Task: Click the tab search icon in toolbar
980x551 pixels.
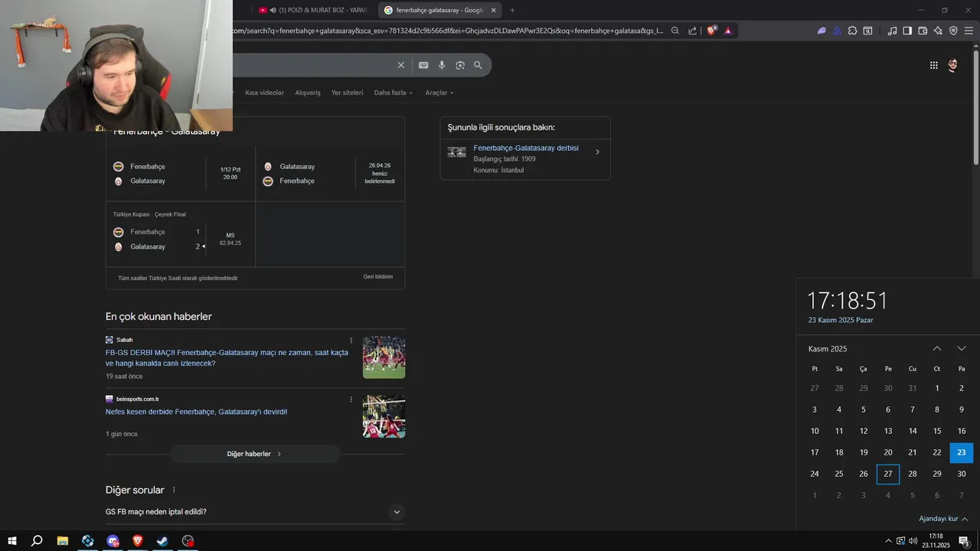Action: [x=867, y=31]
